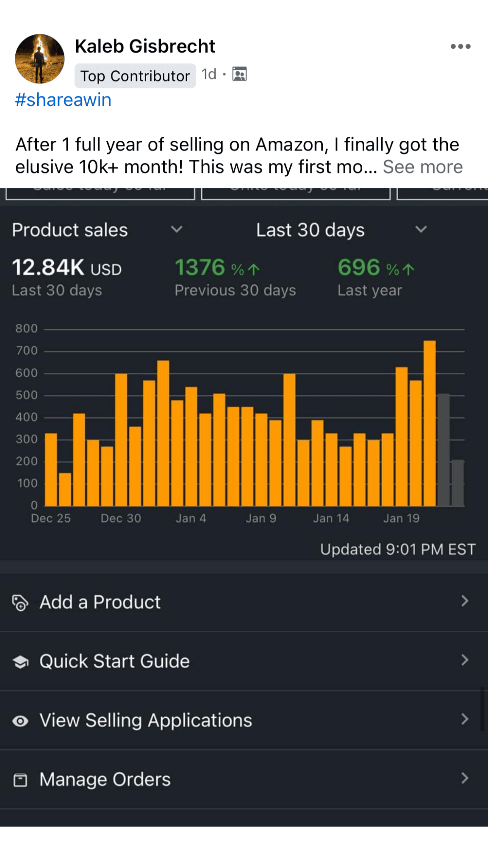
Task: Open the View Selling Applications menu item
Action: tap(146, 721)
